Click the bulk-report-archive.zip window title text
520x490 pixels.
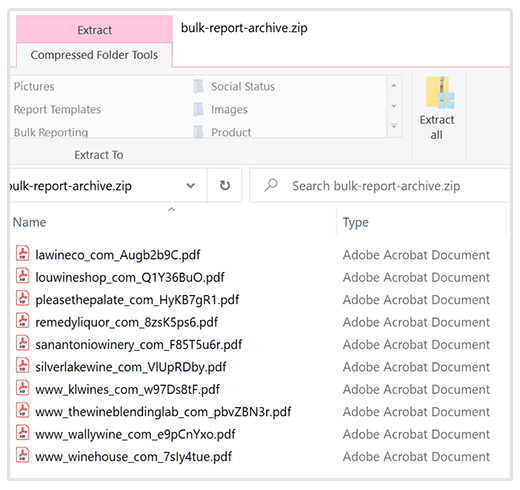pos(244,28)
